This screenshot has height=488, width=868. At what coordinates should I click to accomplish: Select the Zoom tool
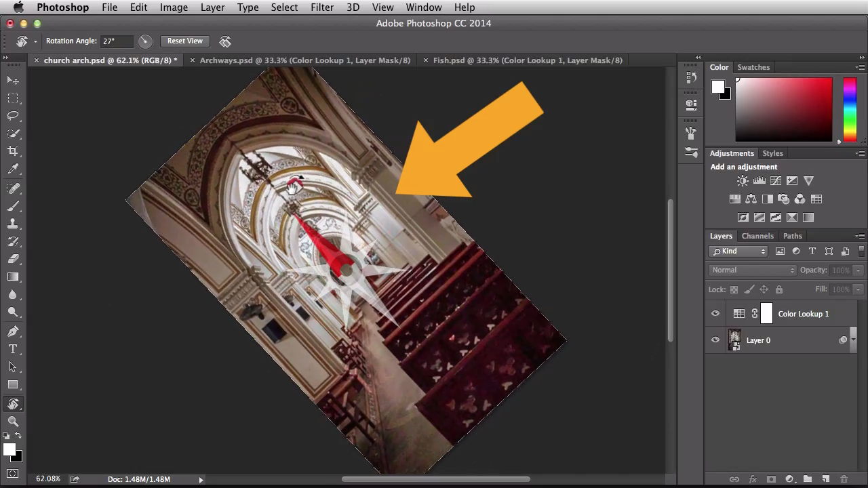click(x=13, y=422)
